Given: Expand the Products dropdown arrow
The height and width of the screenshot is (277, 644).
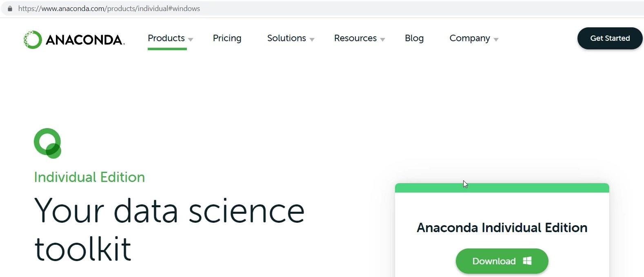Looking at the screenshot, I should (191, 40).
